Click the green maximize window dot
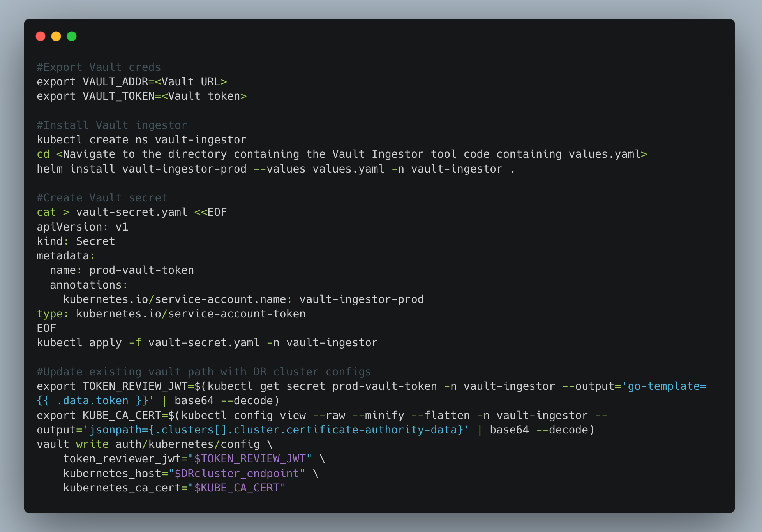 (72, 36)
